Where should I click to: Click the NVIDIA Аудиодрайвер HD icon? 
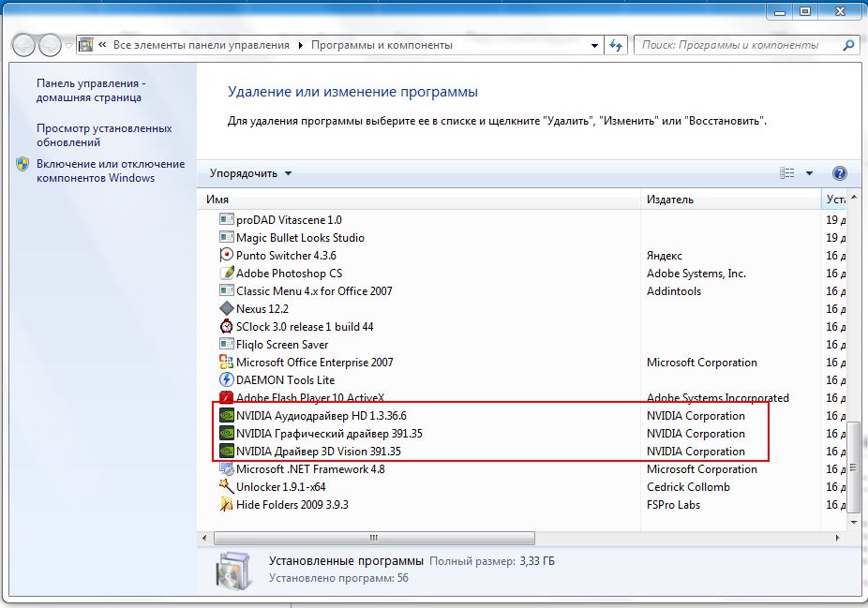227,415
